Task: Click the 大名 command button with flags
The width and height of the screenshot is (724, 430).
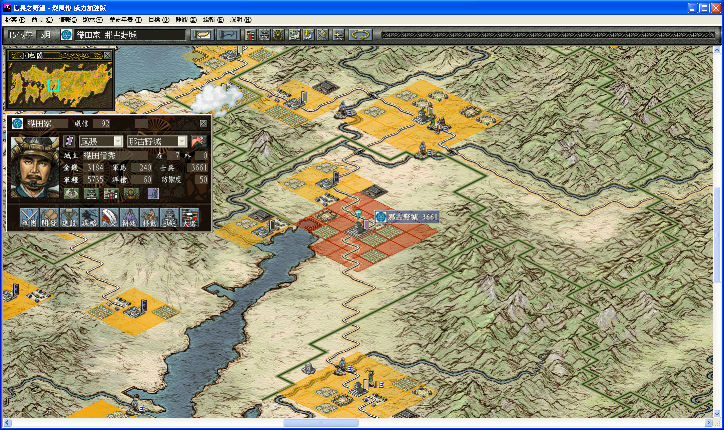Action: (x=190, y=217)
